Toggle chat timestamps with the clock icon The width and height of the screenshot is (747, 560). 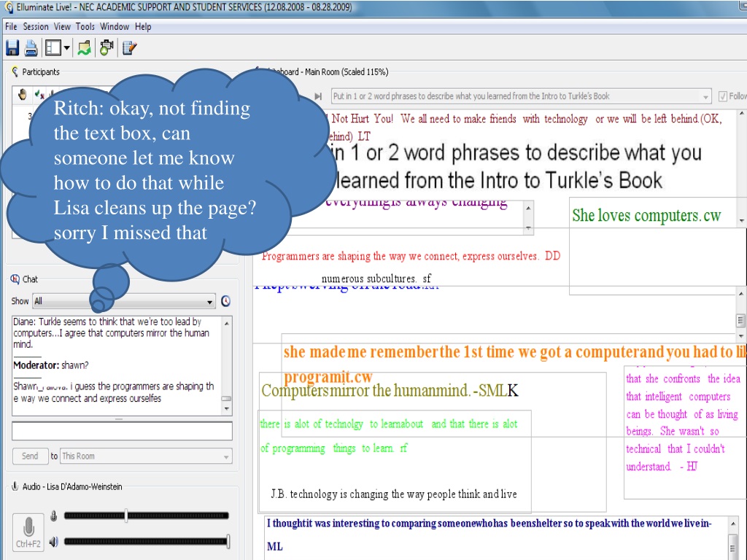(x=226, y=301)
